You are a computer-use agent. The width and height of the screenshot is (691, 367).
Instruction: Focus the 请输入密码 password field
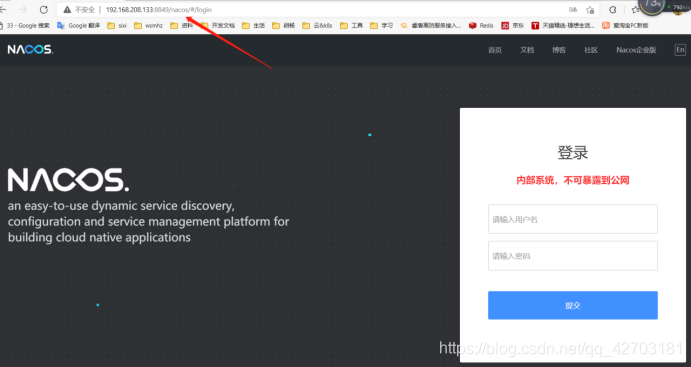click(x=573, y=256)
